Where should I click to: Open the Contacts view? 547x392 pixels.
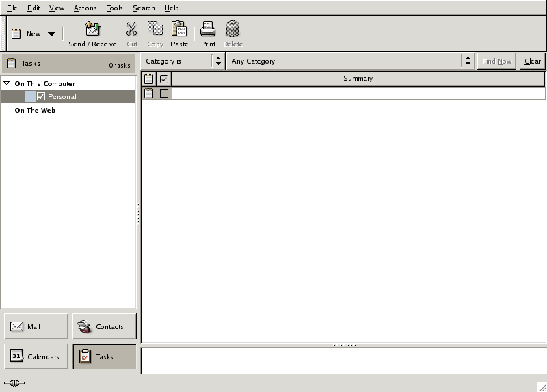click(105, 326)
